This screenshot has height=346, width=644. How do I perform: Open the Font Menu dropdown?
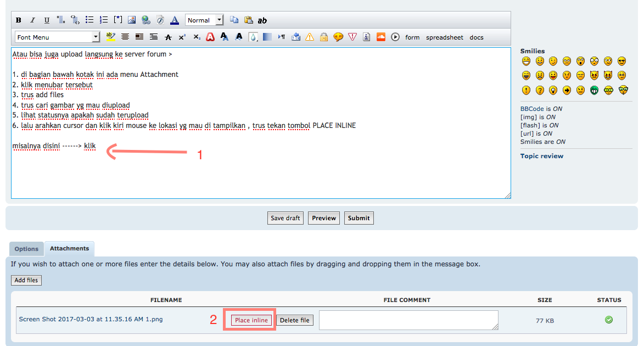click(x=57, y=37)
